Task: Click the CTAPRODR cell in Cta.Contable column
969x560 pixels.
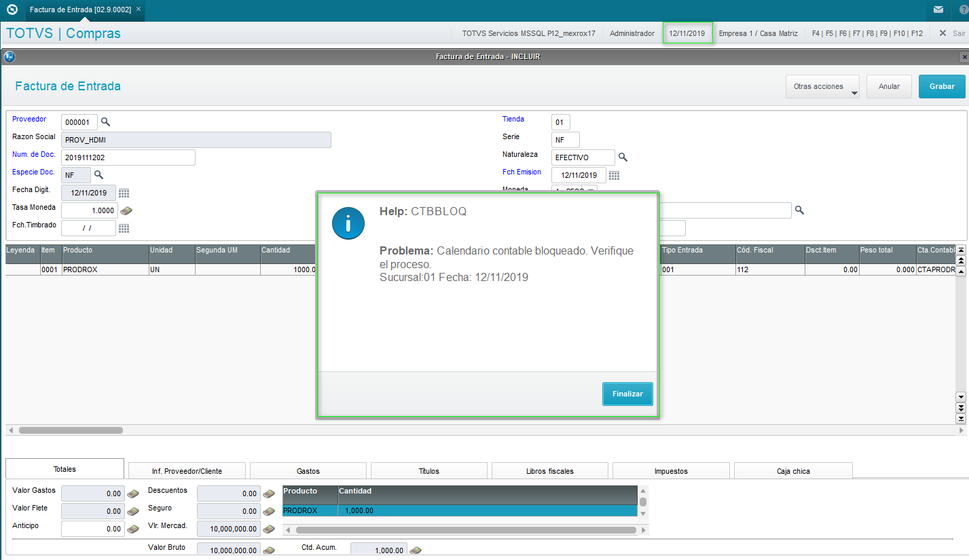Action: click(x=936, y=269)
